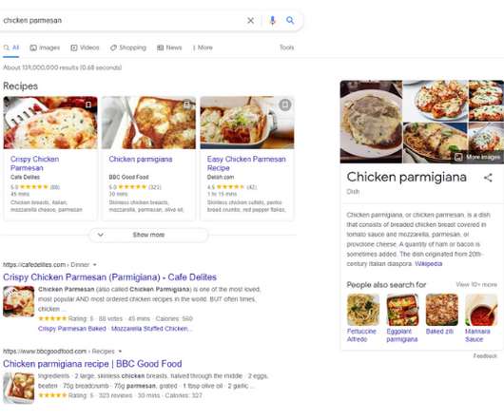This screenshot has width=504, height=420.
Task: Switch to the Images tab
Action: (45, 48)
